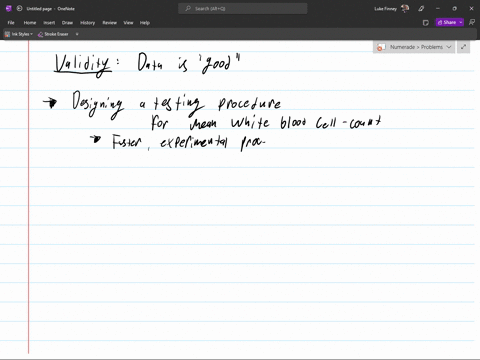
Task: Click the Luke Finney account name
Action: [x=386, y=9]
